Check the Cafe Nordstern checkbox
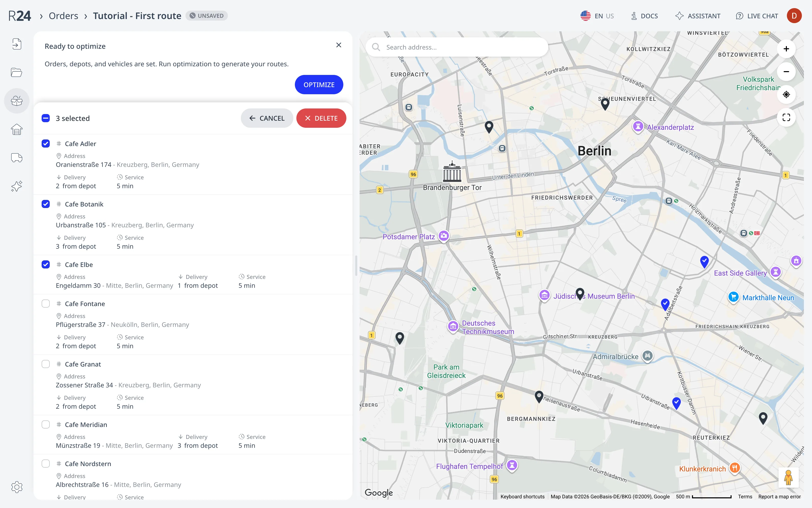The width and height of the screenshot is (812, 508). click(46, 463)
